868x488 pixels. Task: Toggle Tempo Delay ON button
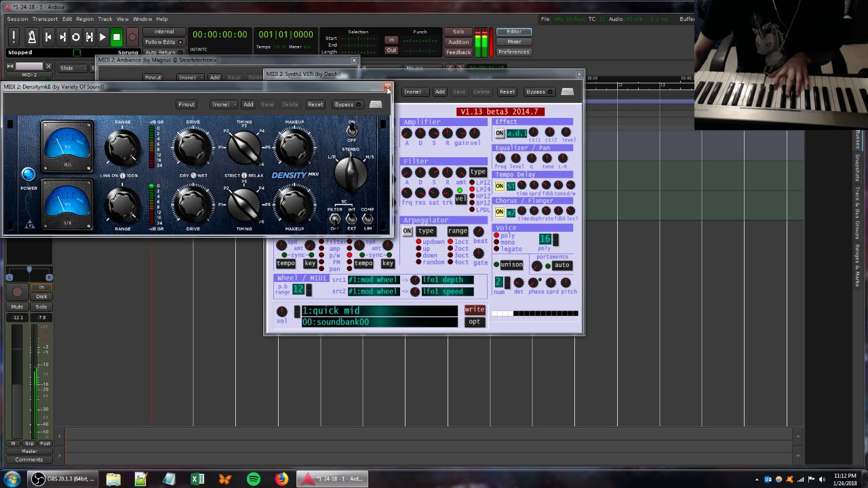(x=500, y=186)
